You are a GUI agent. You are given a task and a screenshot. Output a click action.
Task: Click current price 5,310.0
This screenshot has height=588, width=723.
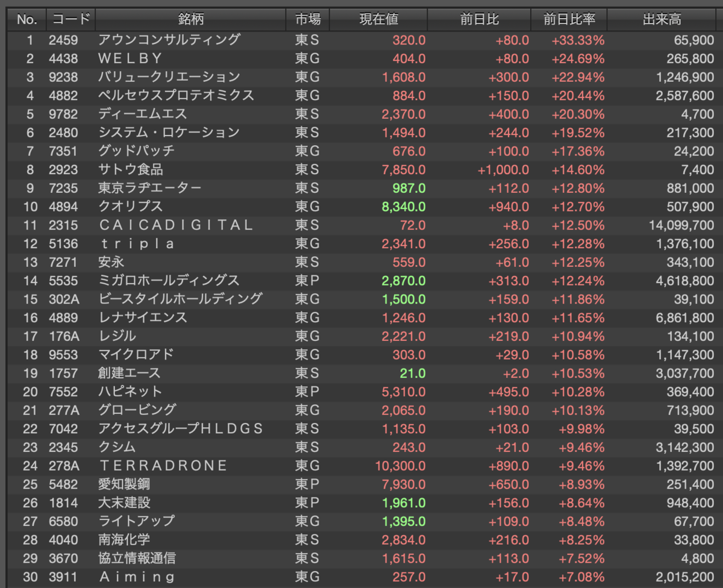(404, 392)
